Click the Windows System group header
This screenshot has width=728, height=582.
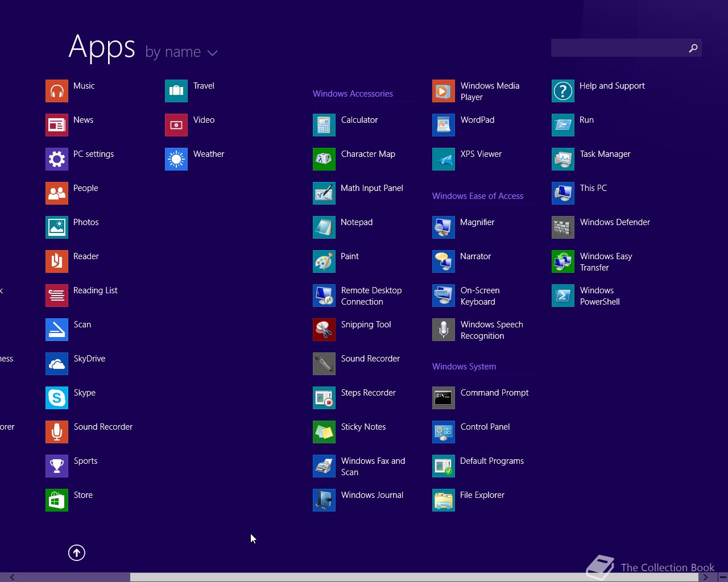point(464,367)
